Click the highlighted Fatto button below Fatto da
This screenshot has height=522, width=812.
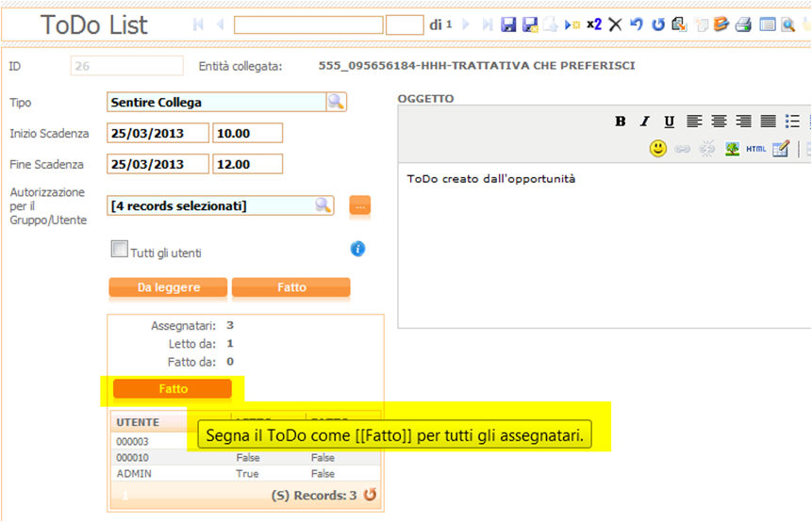coord(173,388)
